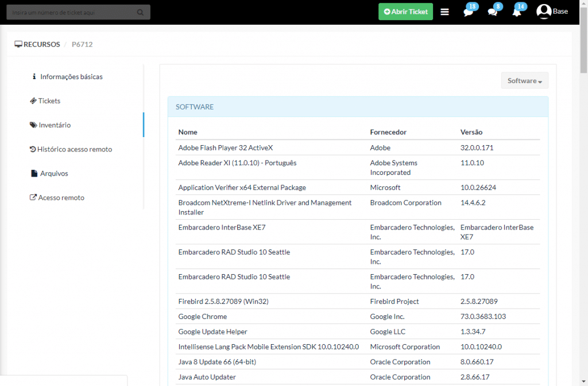Click version 8.0.660.17

477,362
